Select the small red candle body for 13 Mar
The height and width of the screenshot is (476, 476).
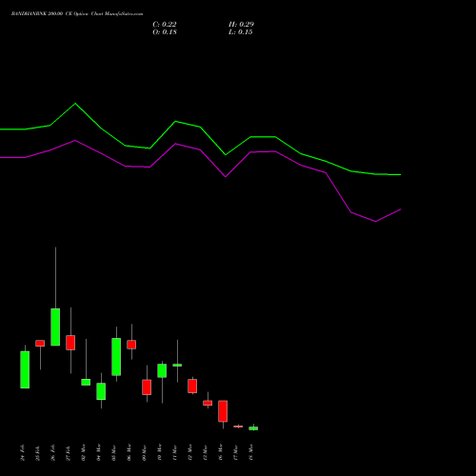pyautogui.click(x=208, y=403)
